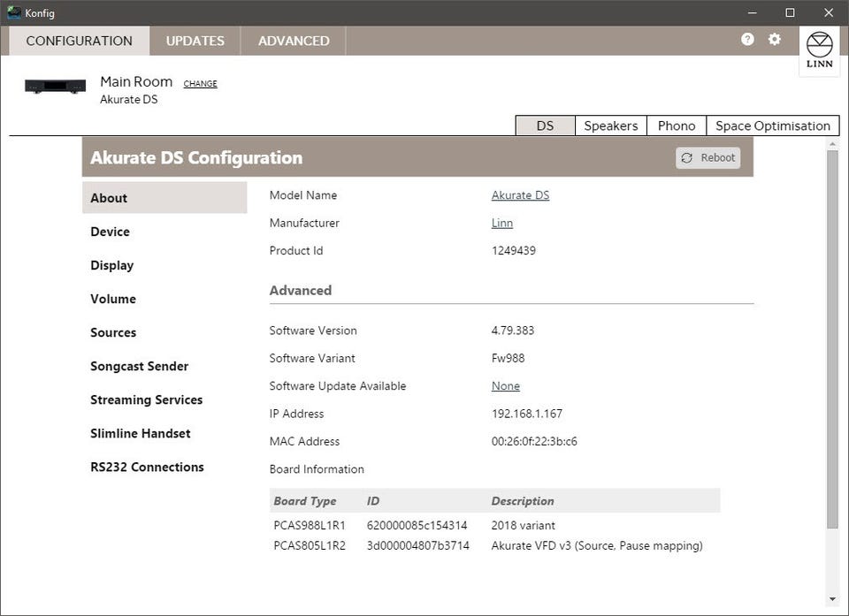
Task: Click the Linn logo
Action: coord(819,50)
